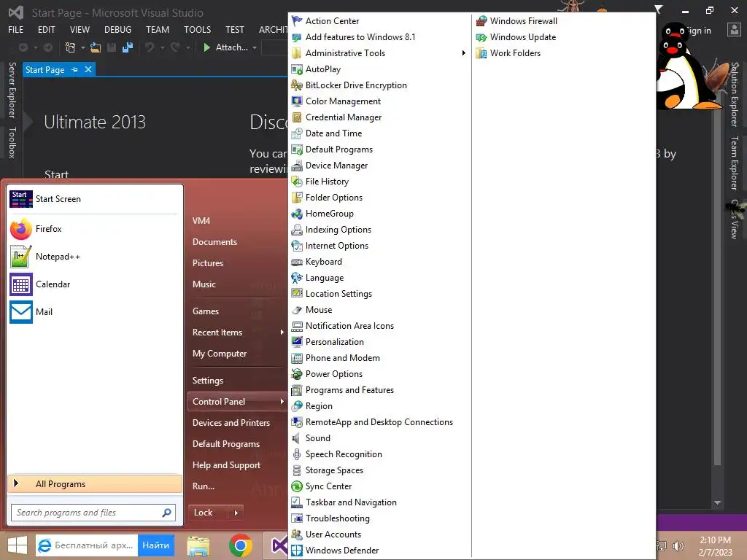Open the Lock options arrow
747x560 pixels.
tap(236, 513)
